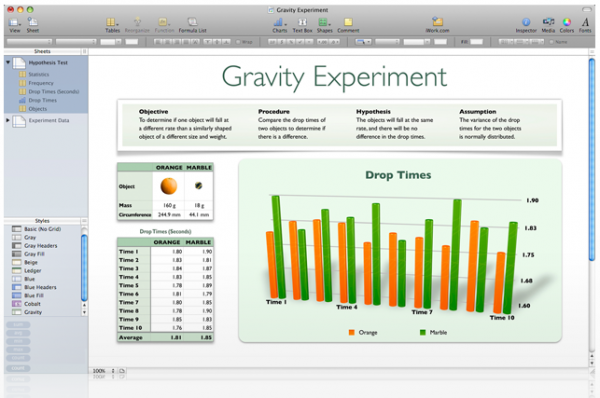
Task: Toggle the Wrap checkbox in format bar
Action: pos(238,42)
